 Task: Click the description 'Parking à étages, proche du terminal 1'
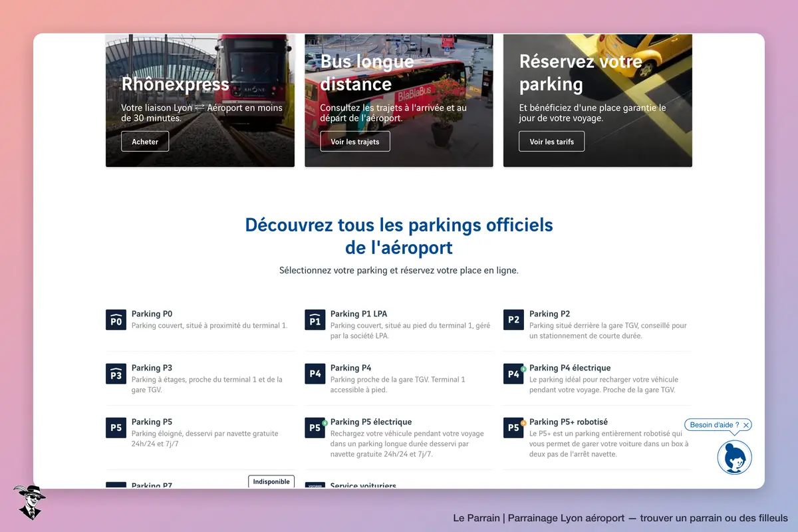(x=207, y=385)
